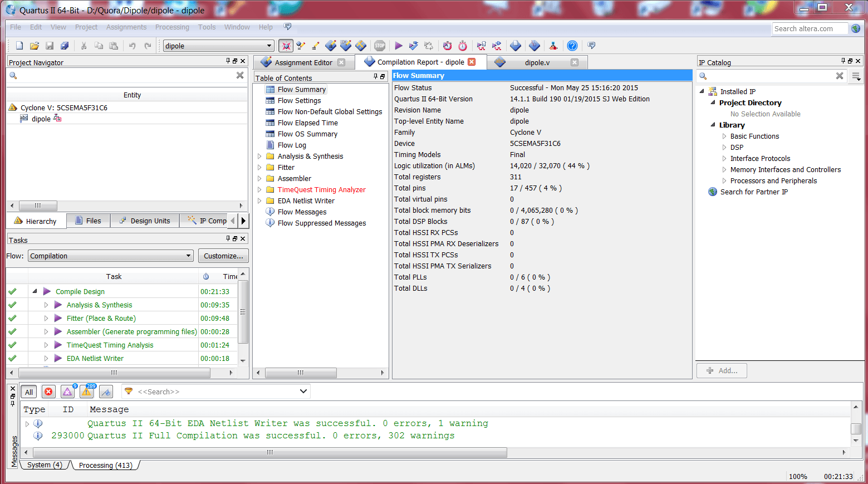Click the first red clock timing icon
This screenshot has width=868, height=484.
448,46
